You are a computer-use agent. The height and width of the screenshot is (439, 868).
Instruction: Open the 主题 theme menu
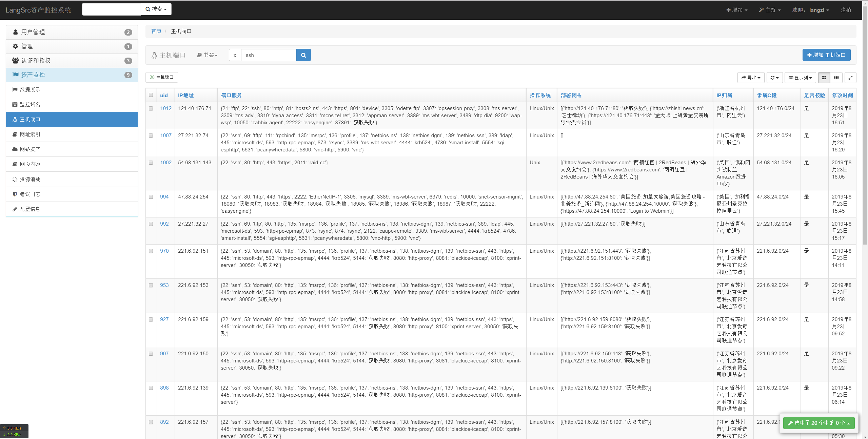coord(770,10)
